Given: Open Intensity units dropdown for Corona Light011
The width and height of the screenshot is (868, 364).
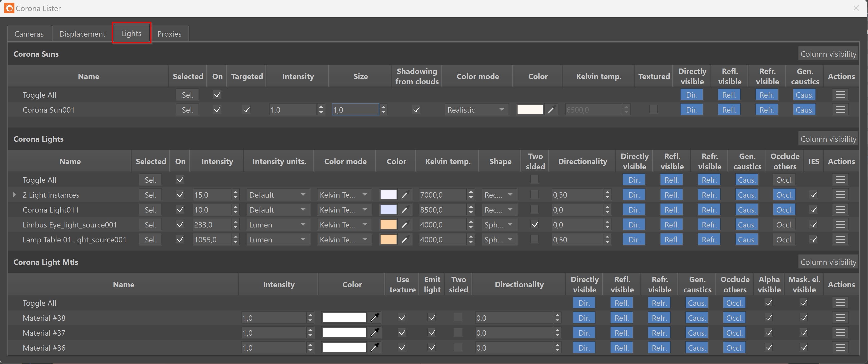Looking at the screenshot, I should (278, 210).
